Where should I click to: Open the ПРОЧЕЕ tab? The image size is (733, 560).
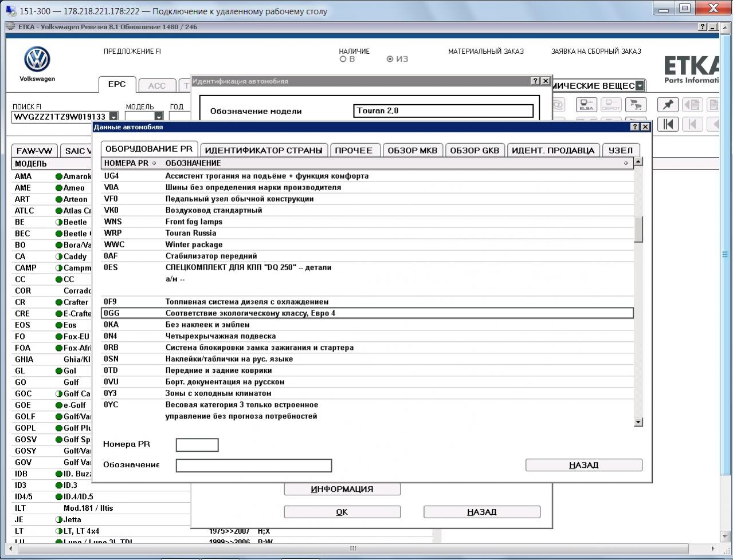[354, 150]
